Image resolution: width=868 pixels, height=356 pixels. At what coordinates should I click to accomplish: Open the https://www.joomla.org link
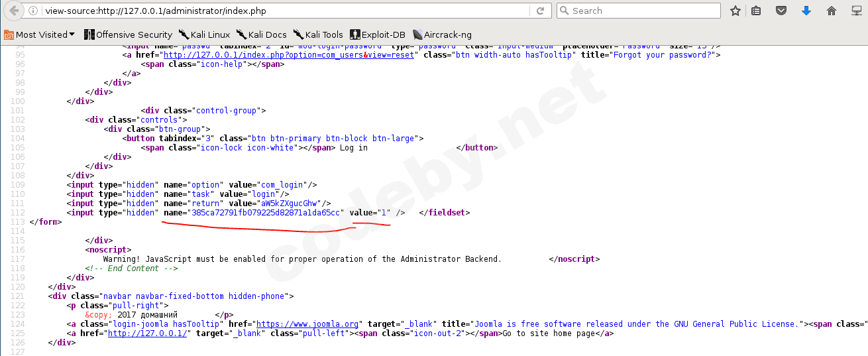tap(307, 324)
